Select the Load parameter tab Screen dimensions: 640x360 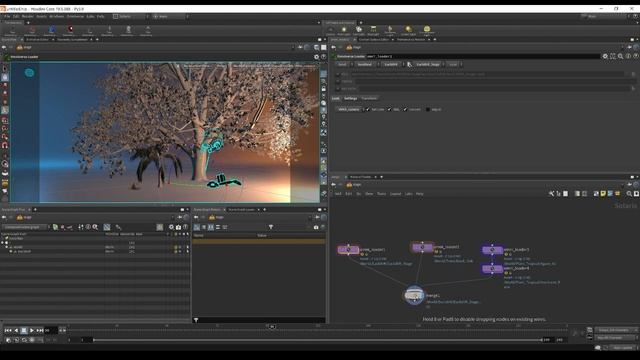[336, 98]
